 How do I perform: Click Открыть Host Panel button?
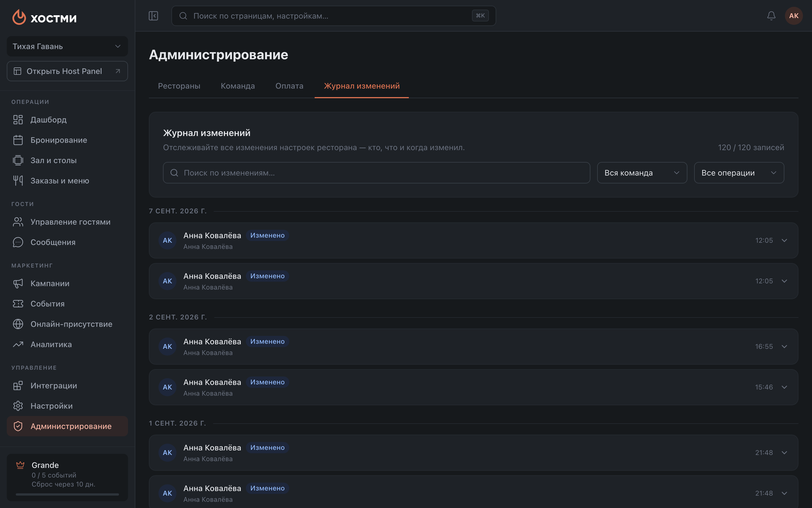(67, 71)
